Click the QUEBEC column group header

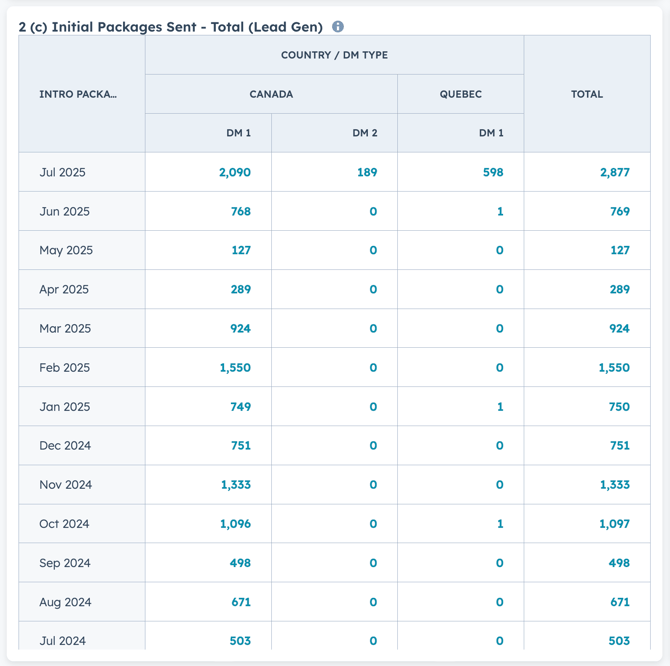tap(461, 94)
